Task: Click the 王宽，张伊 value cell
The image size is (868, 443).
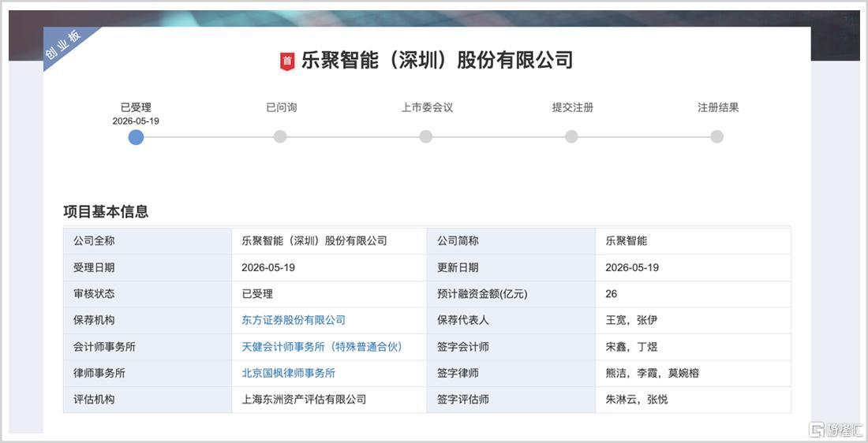Action: 694,320
